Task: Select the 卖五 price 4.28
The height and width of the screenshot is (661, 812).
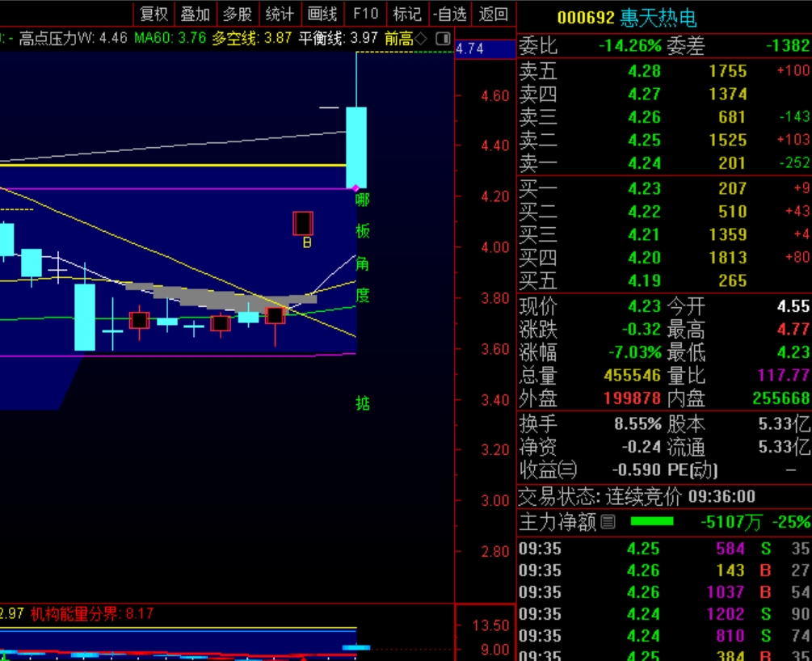Action: coord(644,71)
